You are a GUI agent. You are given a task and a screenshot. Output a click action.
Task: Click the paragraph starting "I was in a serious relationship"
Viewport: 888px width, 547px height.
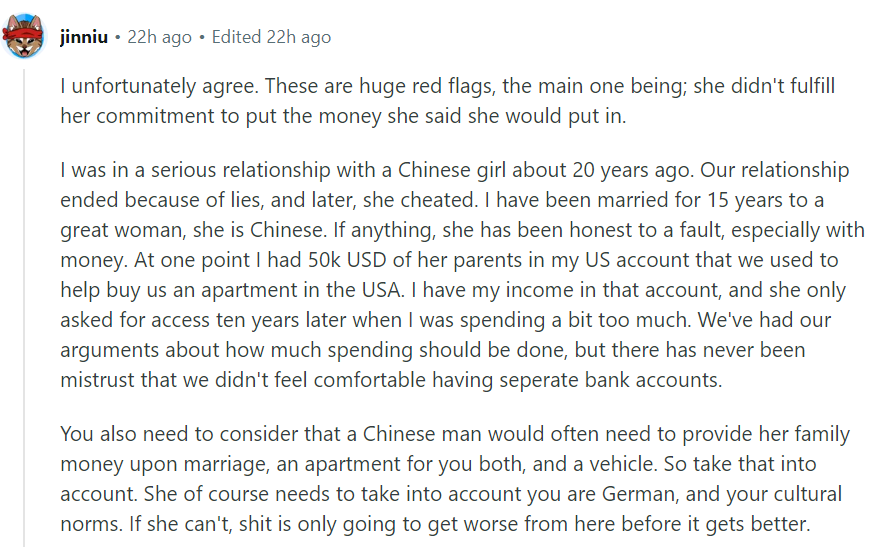click(462, 275)
